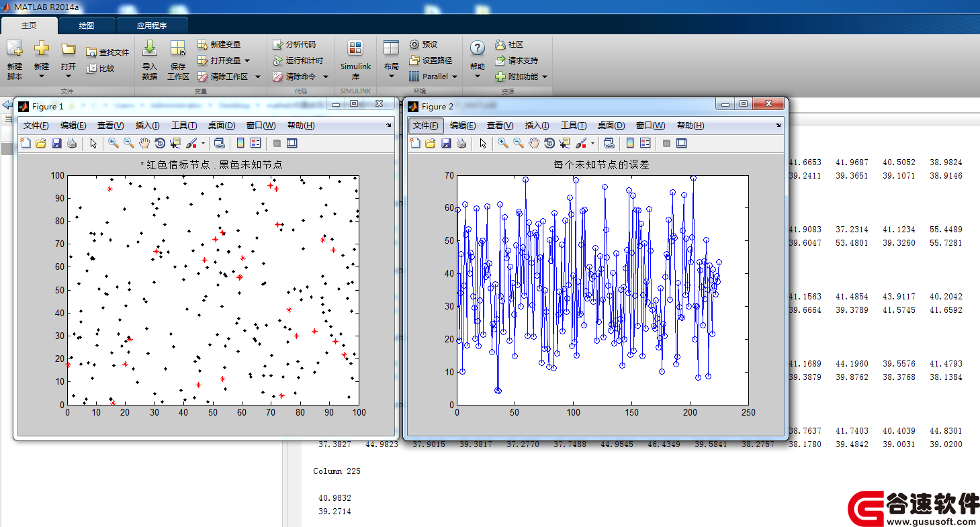Save Figure 2 with the floppy icon

446,143
